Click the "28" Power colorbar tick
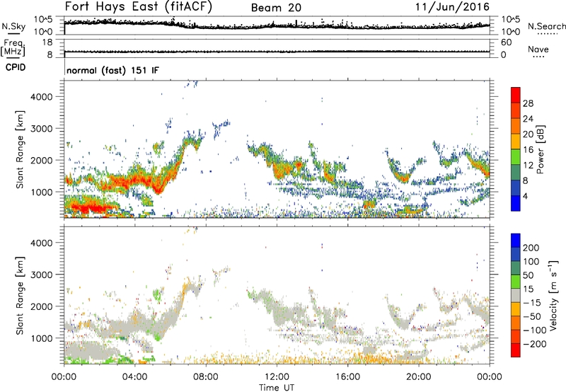The height and width of the screenshot is (392, 566). [528, 103]
